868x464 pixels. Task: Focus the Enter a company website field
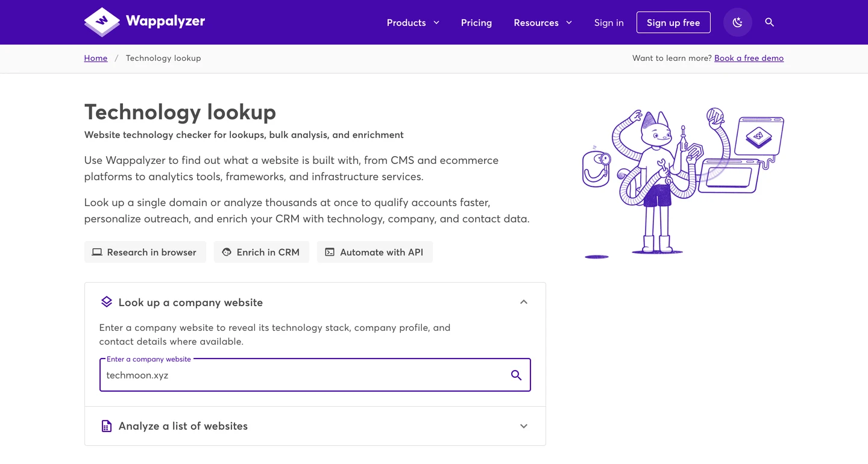click(x=315, y=375)
